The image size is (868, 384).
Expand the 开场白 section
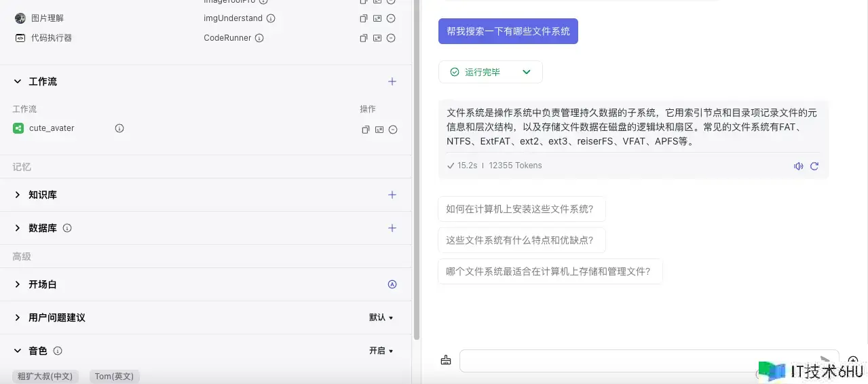pos(18,284)
